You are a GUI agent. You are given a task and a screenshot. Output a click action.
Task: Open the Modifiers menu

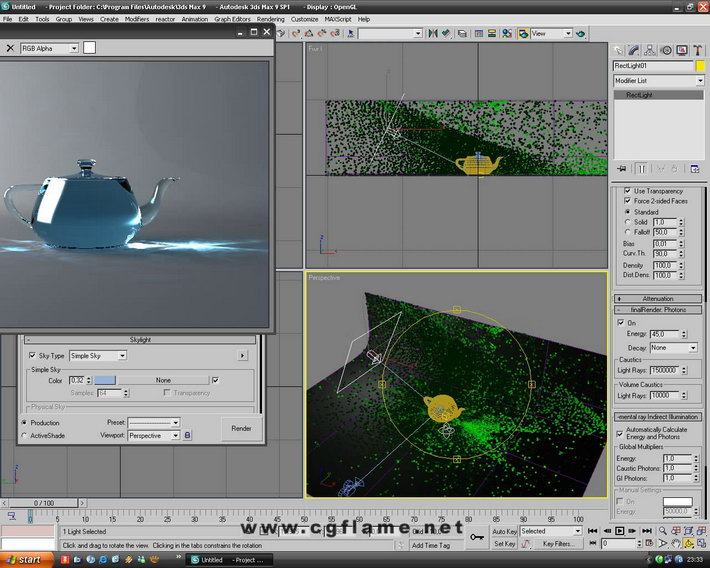pos(137,19)
